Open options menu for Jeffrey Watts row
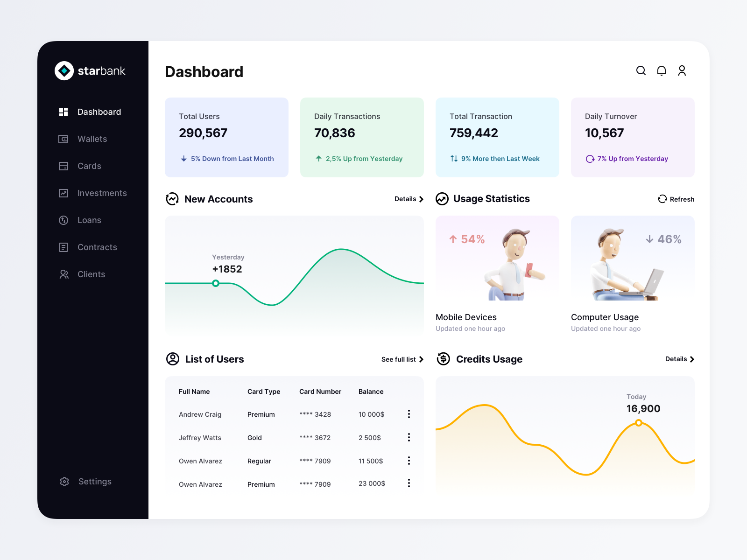Screen dimensions: 747x560 pyautogui.click(x=409, y=437)
